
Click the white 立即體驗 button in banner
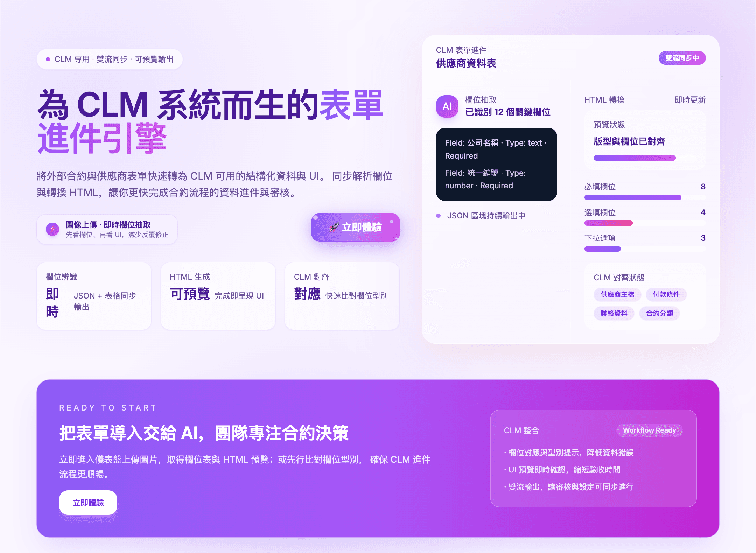tap(88, 503)
